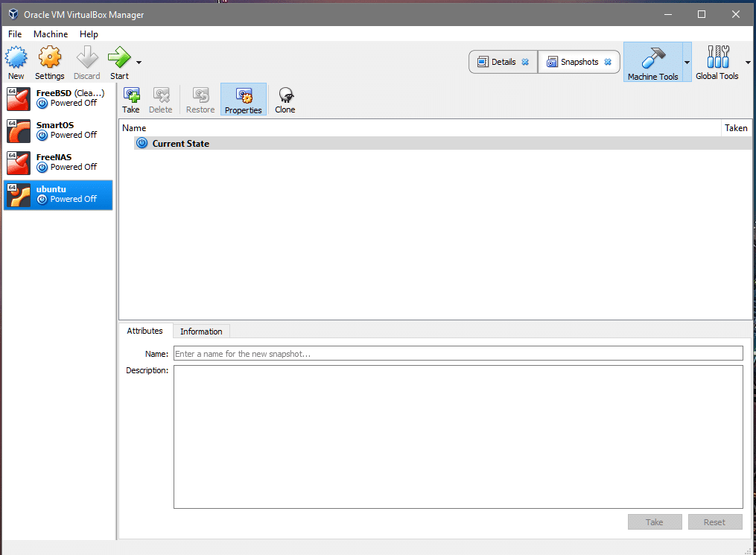
Task: Select the ubuntu virtual machine
Action: pyautogui.click(x=58, y=194)
